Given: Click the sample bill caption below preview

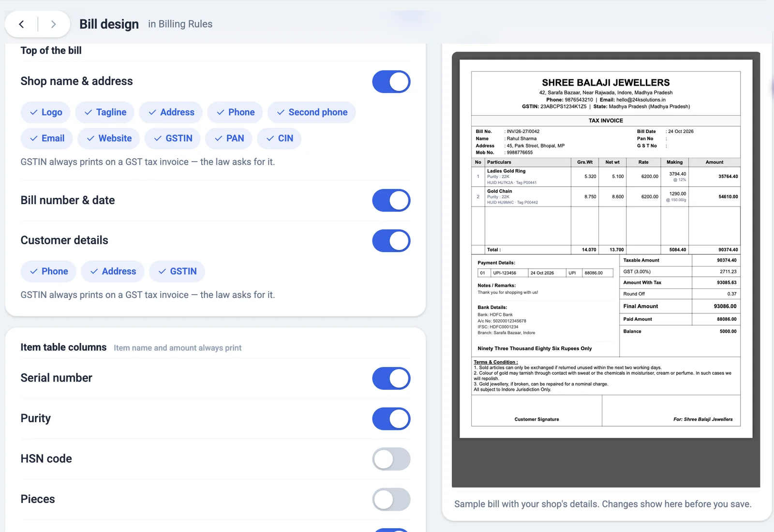Looking at the screenshot, I should [603, 504].
